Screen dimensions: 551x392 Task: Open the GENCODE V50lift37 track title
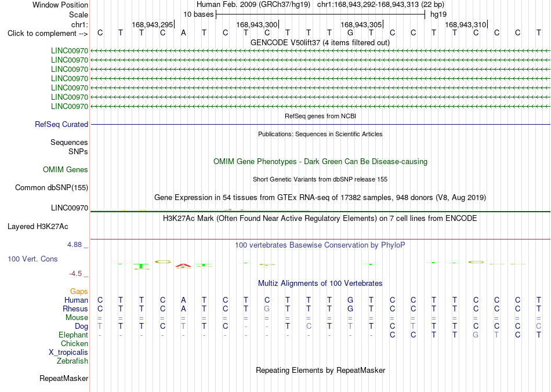pyautogui.click(x=320, y=42)
